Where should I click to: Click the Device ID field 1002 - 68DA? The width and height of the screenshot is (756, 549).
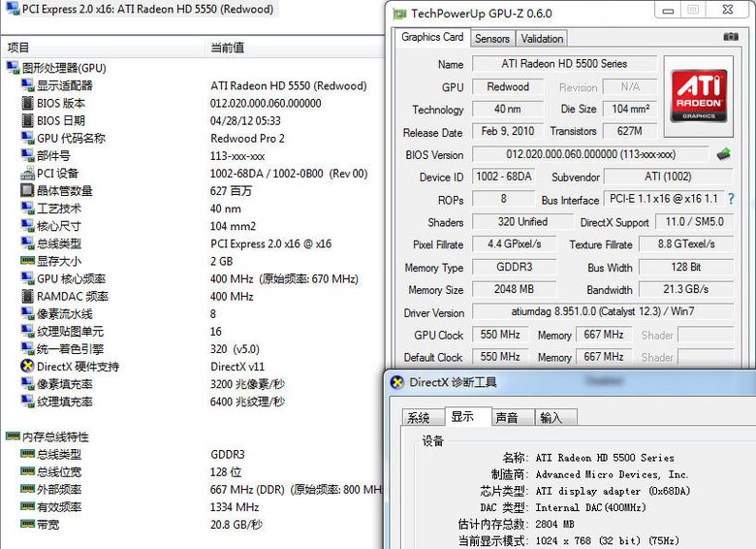click(504, 177)
